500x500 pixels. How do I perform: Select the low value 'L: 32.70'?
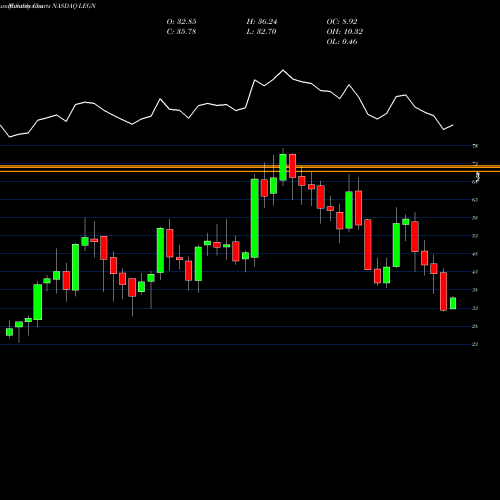click(261, 32)
